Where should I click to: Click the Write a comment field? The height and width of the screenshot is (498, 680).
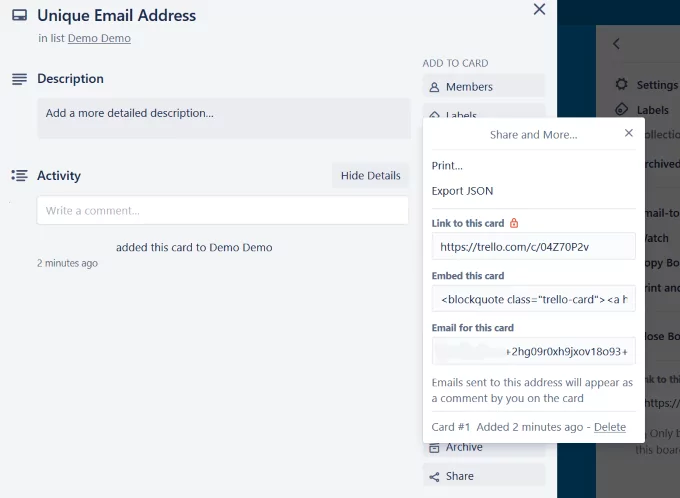point(222,211)
